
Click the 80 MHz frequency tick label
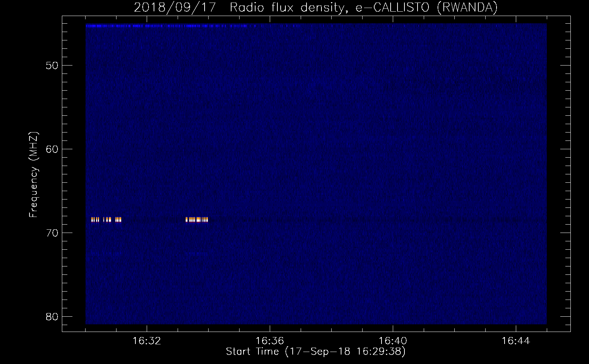[x=52, y=317]
